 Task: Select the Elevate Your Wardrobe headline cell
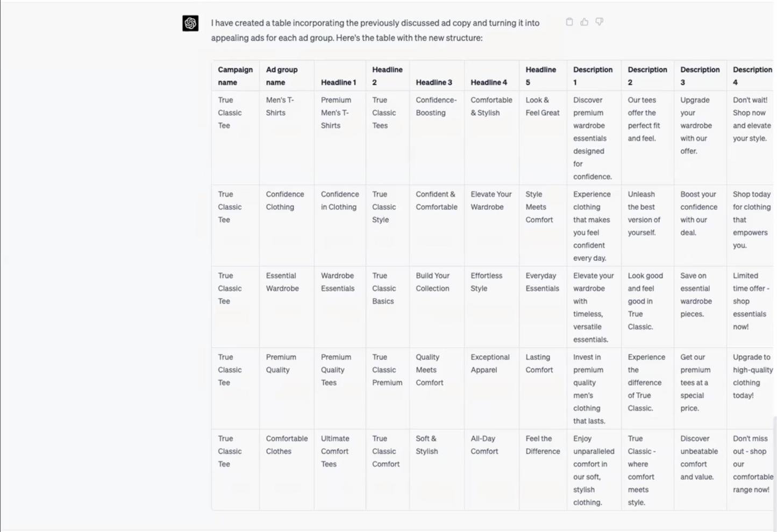click(x=491, y=200)
